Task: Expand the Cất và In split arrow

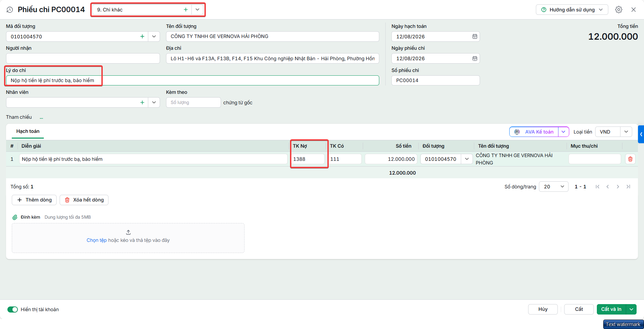Action: [631, 309]
